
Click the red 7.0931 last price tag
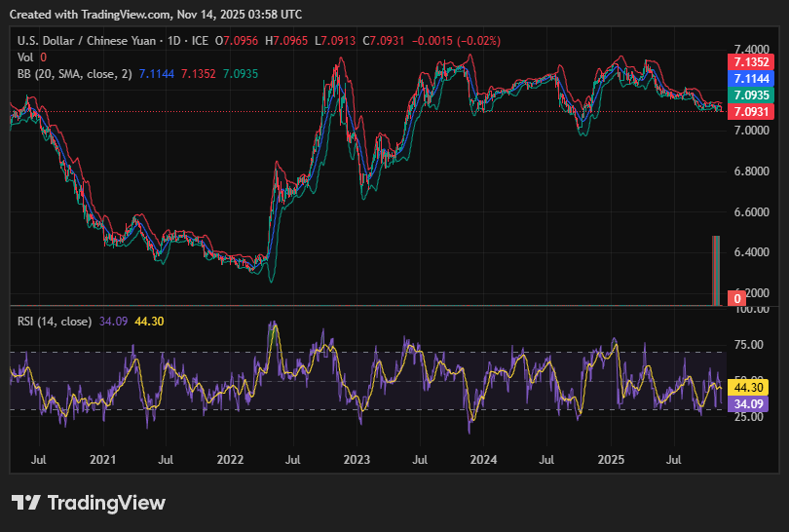pyautogui.click(x=751, y=112)
